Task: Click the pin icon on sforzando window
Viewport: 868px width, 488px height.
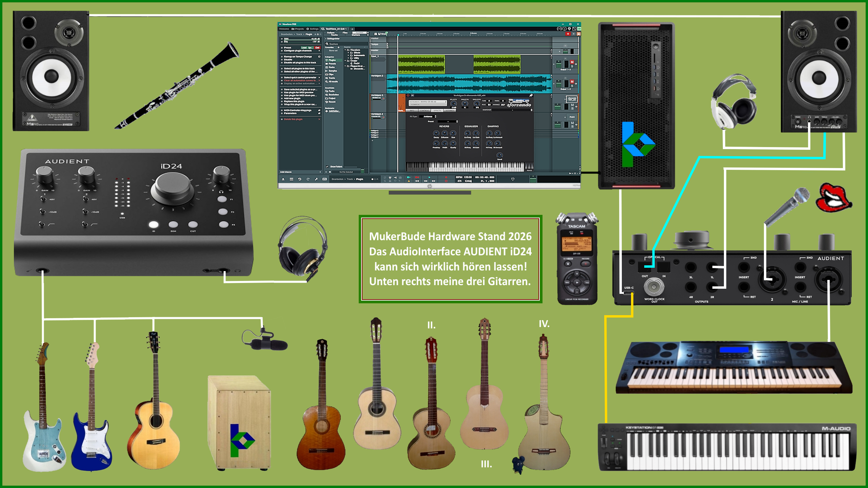Action: pyautogui.click(x=531, y=96)
